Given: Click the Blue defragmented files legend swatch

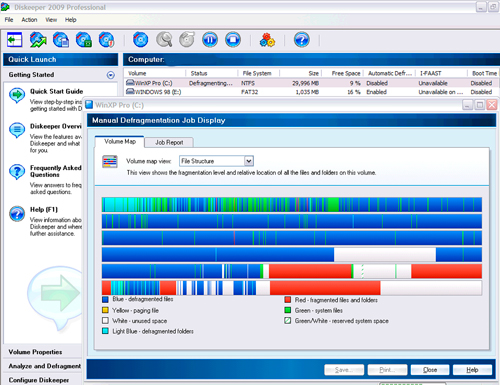Looking at the screenshot, I should coord(105,299).
